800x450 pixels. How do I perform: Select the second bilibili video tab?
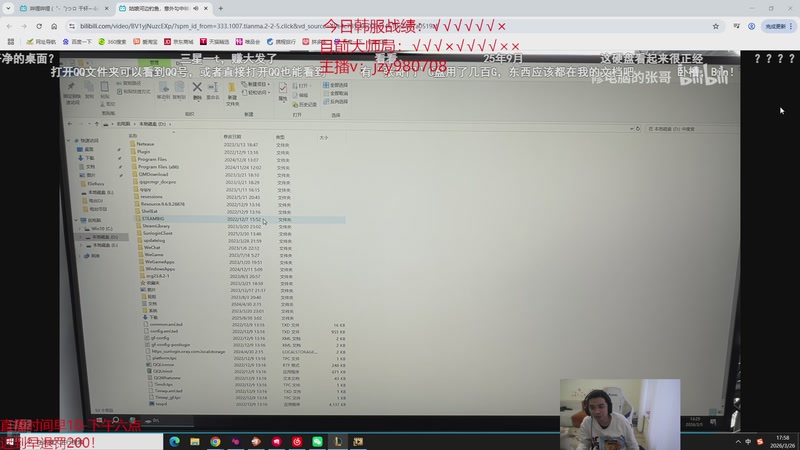coord(163,8)
